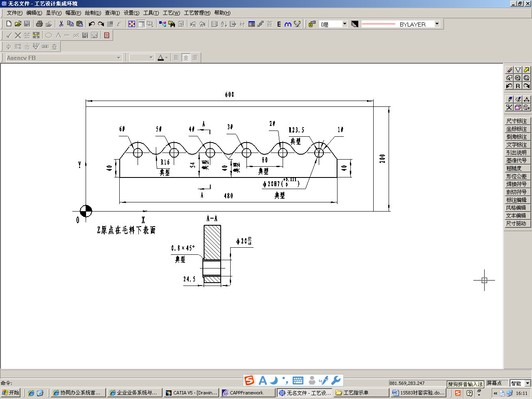This screenshot has height=399, width=532.
Task: Click the yellow arrow icon in right panel
Action: (527, 70)
